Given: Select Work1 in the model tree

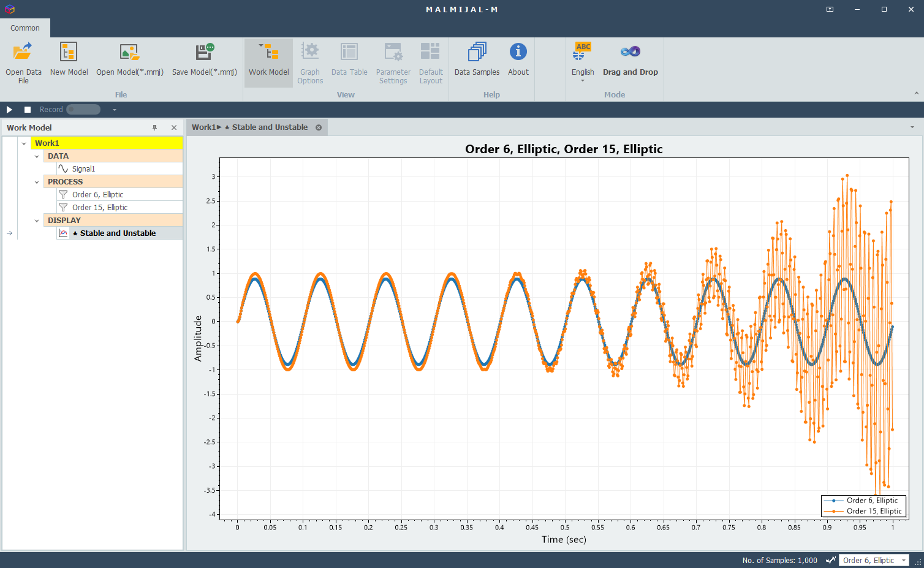Looking at the screenshot, I should click(x=107, y=143).
